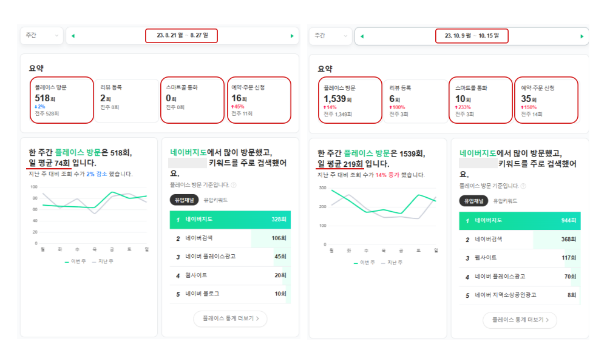Open the 예약·주문 신청 16회 card
This screenshot has height=364, width=607.
pyautogui.click(x=259, y=99)
